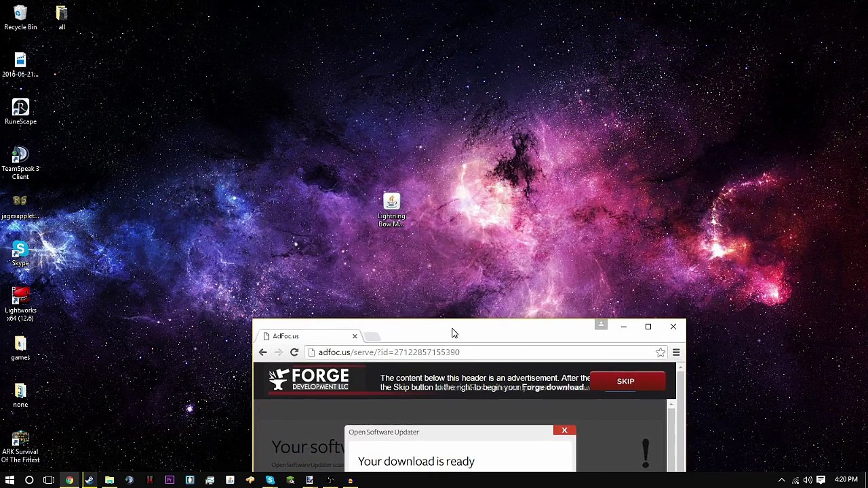Open Cortana search circle
868x488 pixels.
tap(29, 480)
